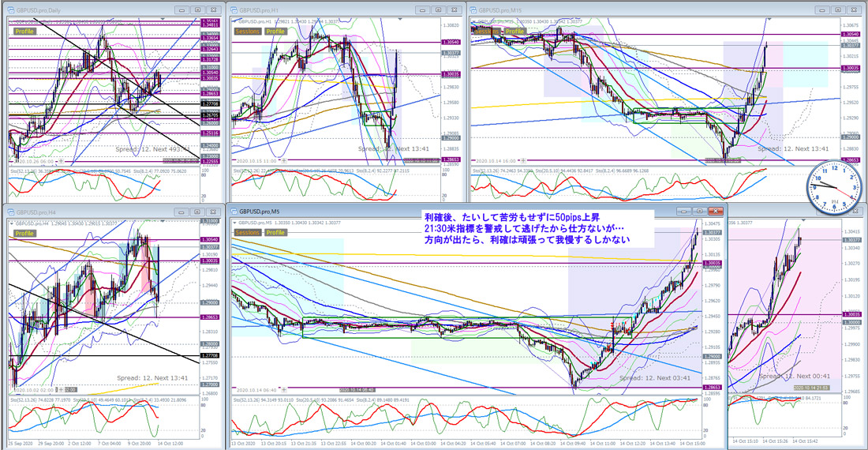This screenshot has width=868, height=450.
Task: Maximize the GBPUSD.pro,M15 chart window
Action: point(837,10)
